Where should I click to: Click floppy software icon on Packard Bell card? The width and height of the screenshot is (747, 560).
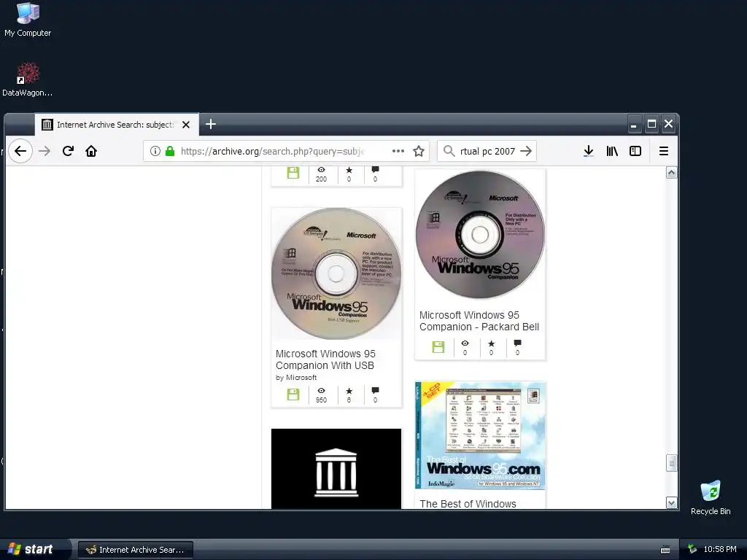[438, 346]
